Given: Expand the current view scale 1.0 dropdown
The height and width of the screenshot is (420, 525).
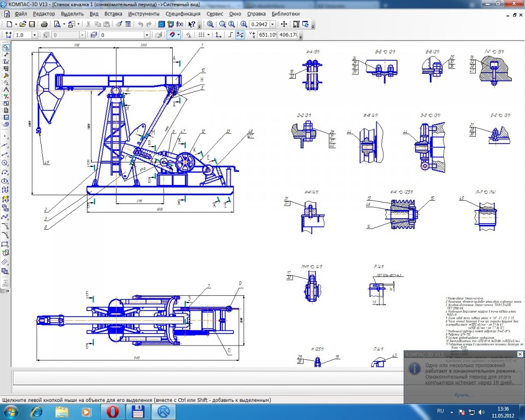Looking at the screenshot, I should [34, 35].
